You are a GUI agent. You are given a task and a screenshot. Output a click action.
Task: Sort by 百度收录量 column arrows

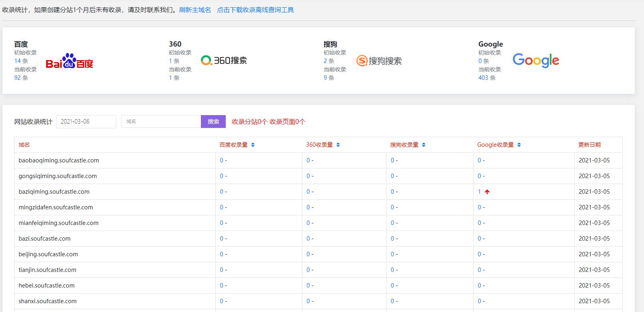[253, 145]
